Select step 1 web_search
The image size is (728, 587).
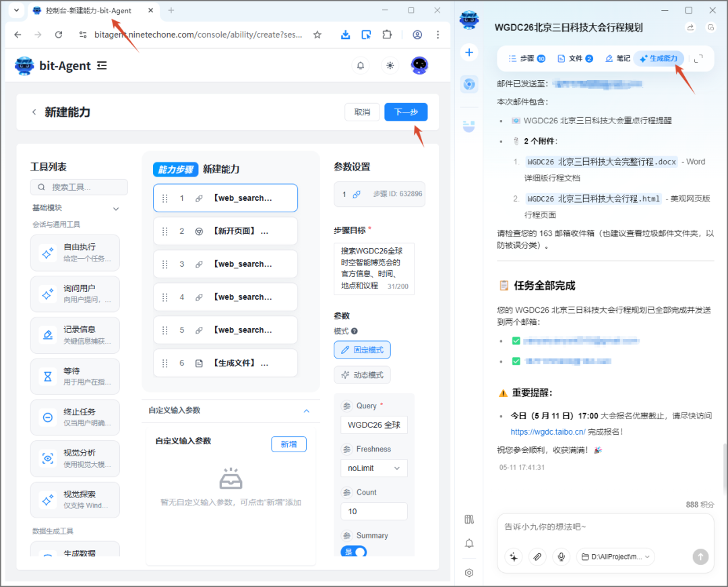[226, 198]
